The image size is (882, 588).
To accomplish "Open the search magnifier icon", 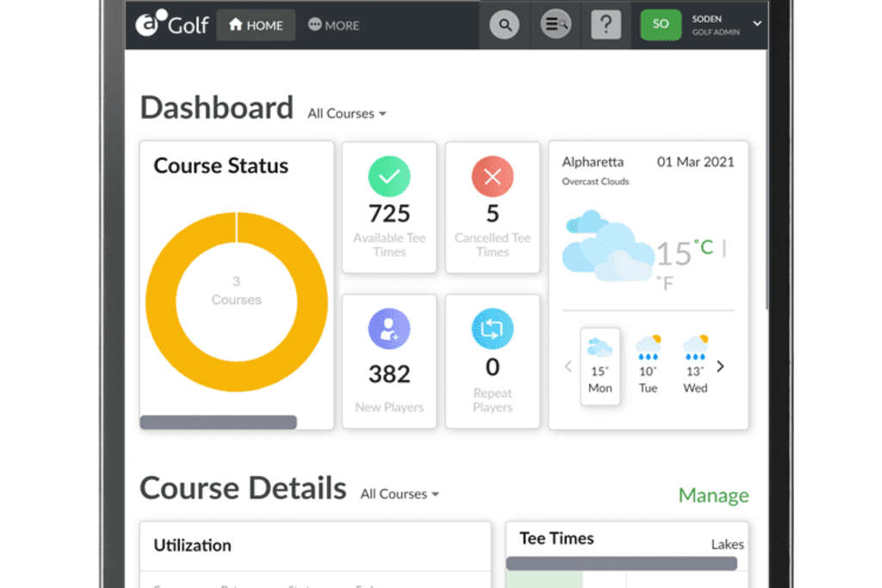I will pyautogui.click(x=505, y=25).
